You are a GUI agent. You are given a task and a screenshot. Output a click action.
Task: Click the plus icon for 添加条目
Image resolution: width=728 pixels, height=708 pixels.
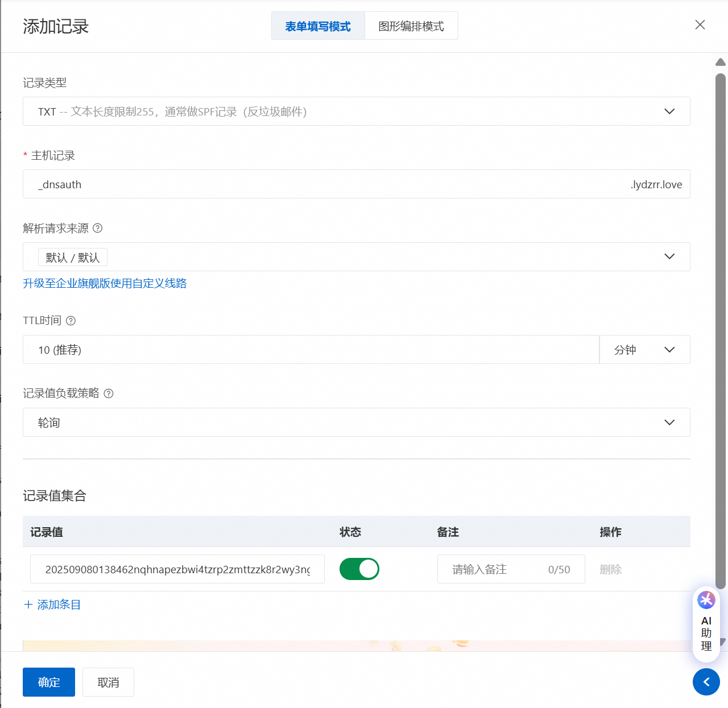pyautogui.click(x=28, y=605)
